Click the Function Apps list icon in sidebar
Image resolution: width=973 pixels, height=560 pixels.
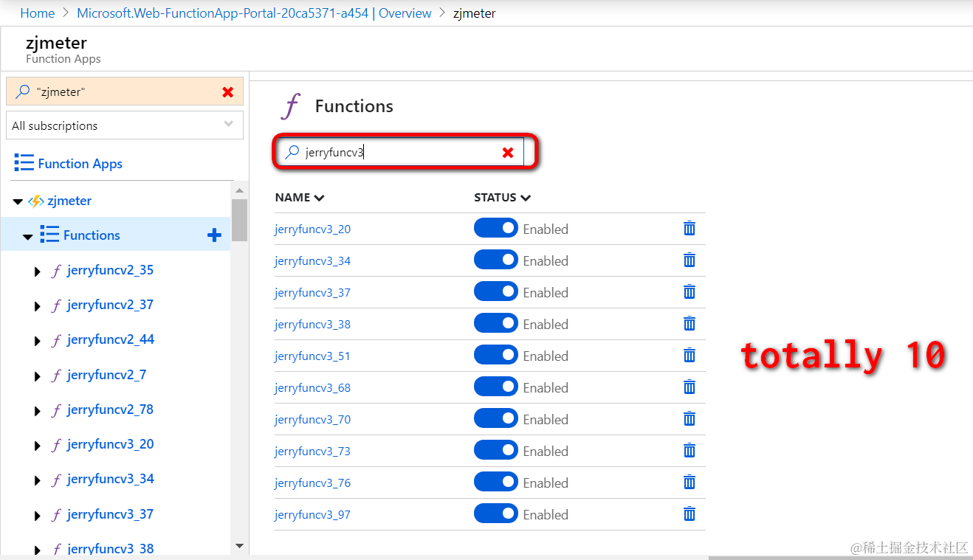point(24,163)
